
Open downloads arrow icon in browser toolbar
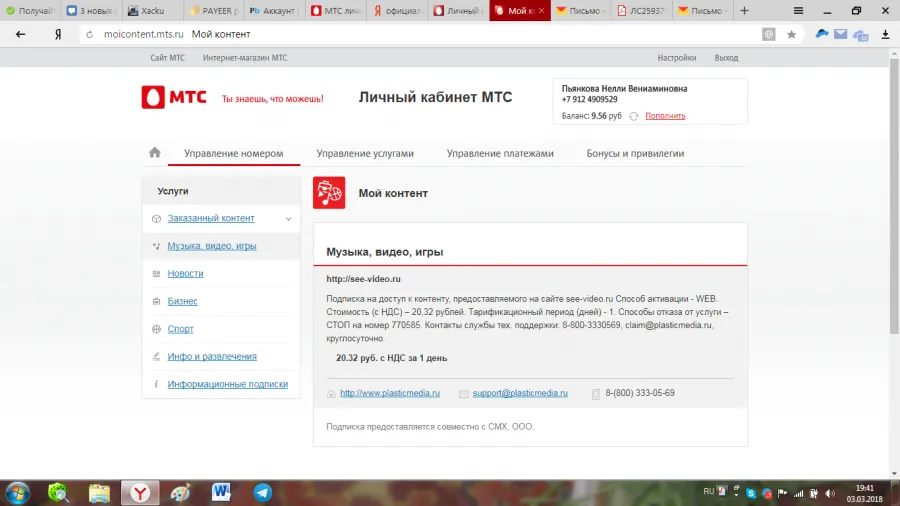point(886,34)
